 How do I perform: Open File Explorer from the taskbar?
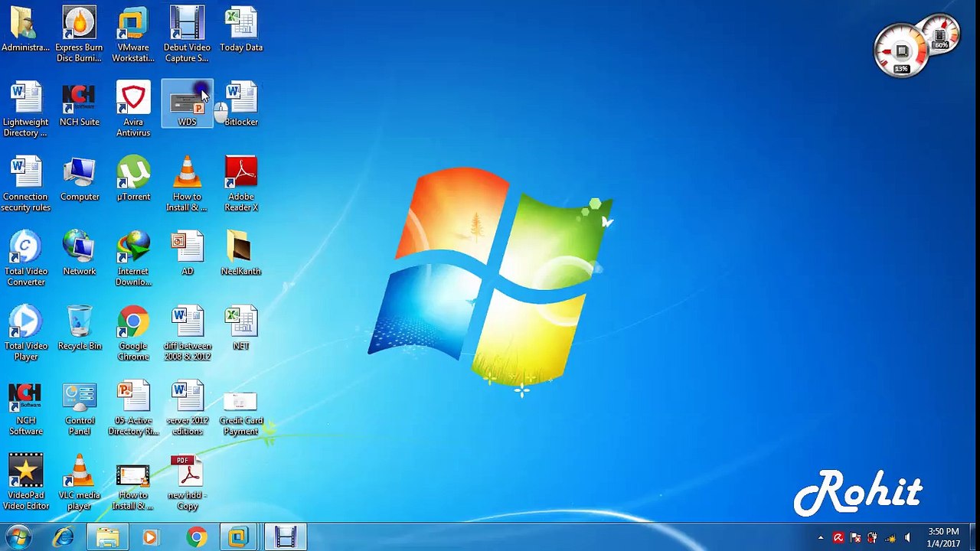pos(108,537)
